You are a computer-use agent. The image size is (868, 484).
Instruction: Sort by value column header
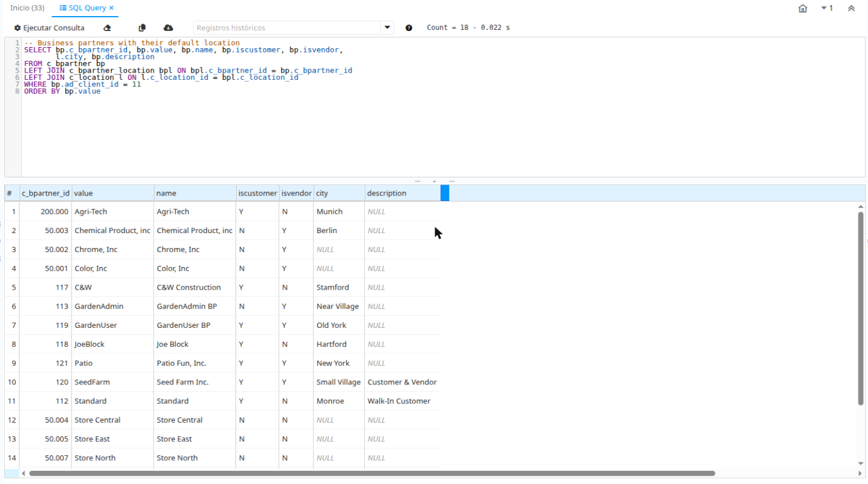point(113,193)
